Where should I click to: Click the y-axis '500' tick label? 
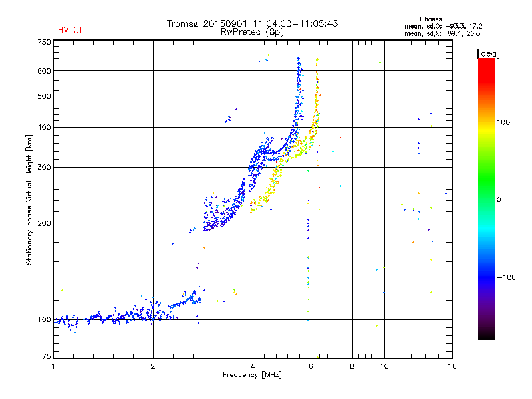pyautogui.click(x=44, y=96)
